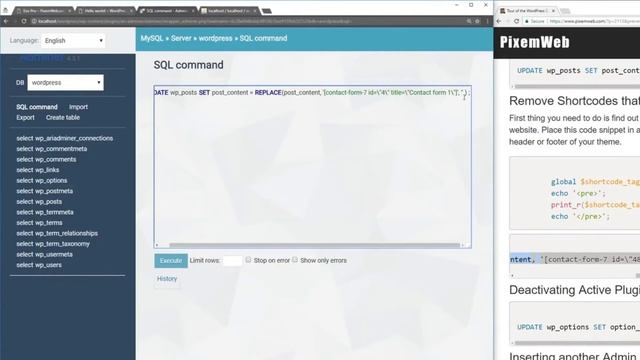Go to MySQL in the breadcrumb
Viewport: 640px width, 360px height.
[x=152, y=38]
